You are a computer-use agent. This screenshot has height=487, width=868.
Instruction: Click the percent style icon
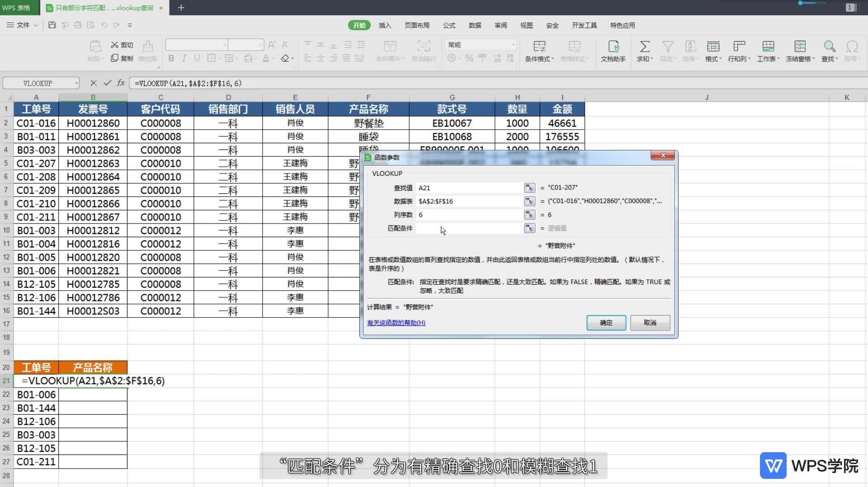click(469, 58)
